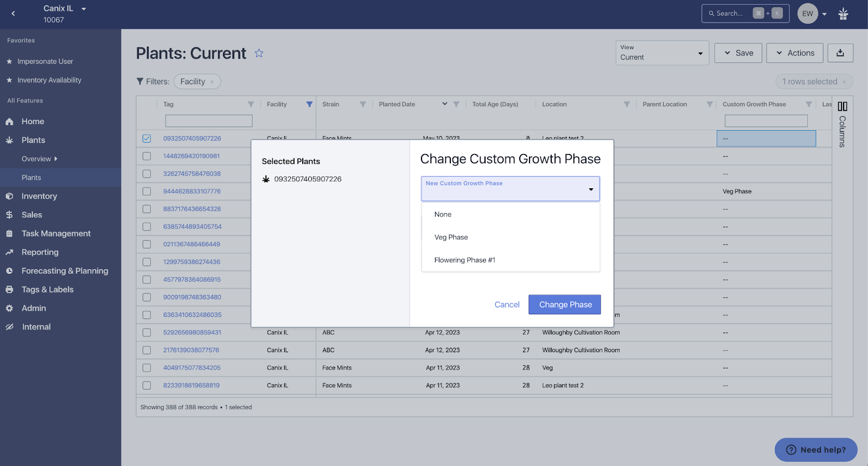Open the Strain column filter icon
The width and height of the screenshot is (868, 466).
[363, 104]
